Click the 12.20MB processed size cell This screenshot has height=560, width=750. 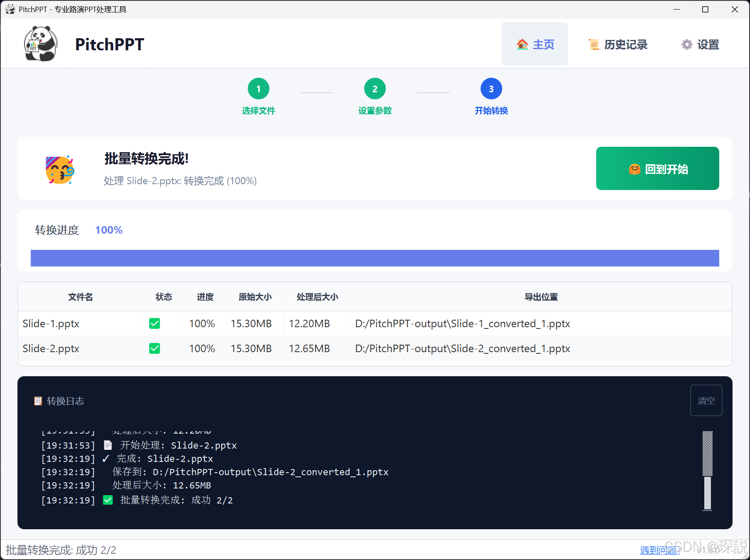coord(317,323)
